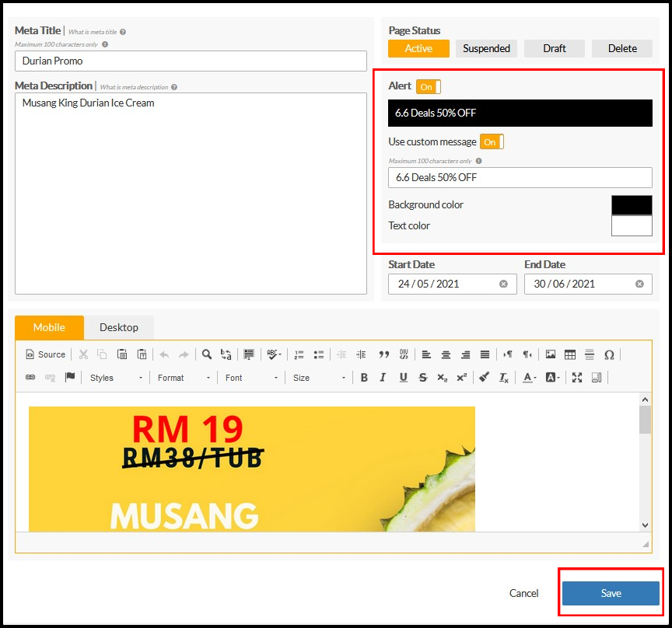Insert an anchor flag
Screen dimensions: 672x628
(70, 378)
